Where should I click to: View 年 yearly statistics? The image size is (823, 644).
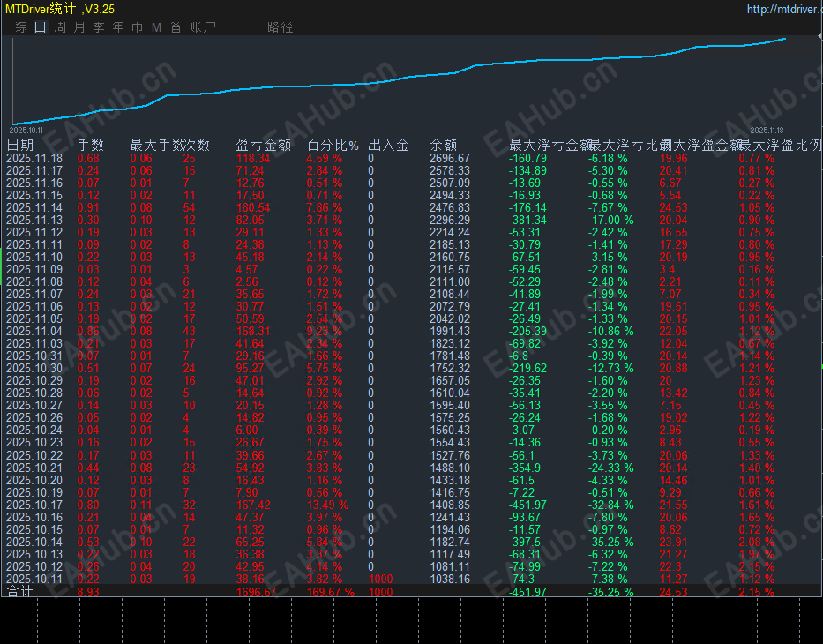pyautogui.click(x=118, y=27)
